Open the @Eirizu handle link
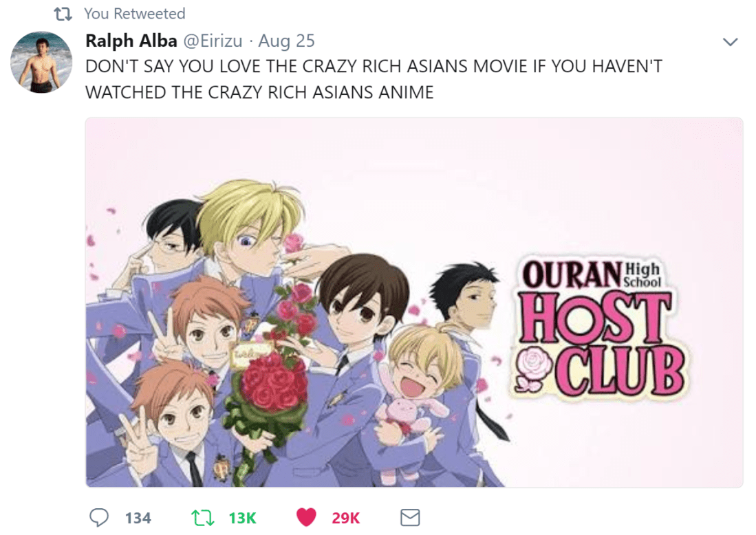The image size is (756, 535). [x=213, y=41]
